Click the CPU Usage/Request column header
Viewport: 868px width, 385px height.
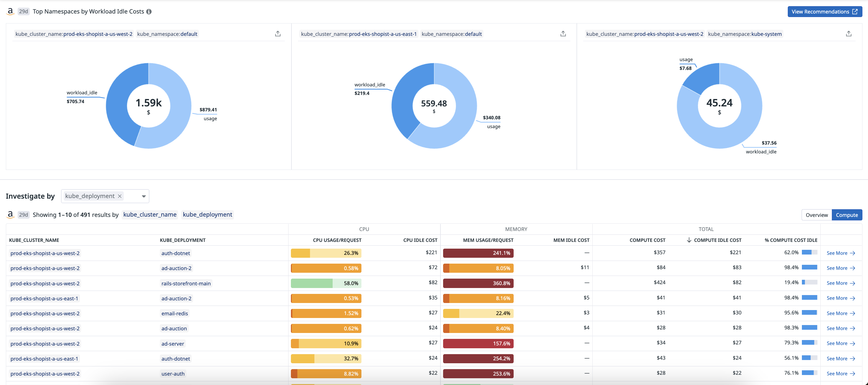[x=337, y=240]
